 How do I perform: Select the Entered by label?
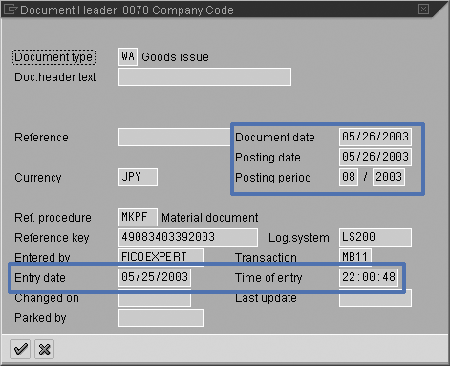coord(42,258)
